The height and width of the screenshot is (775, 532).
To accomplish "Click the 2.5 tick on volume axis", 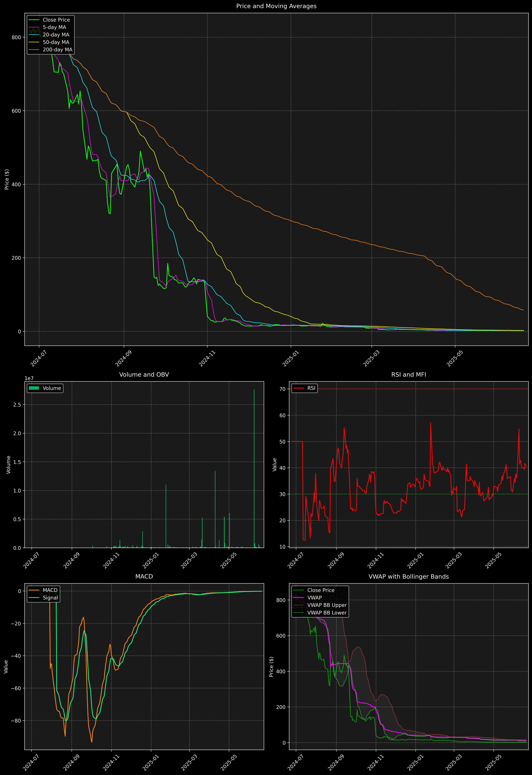I will [x=17, y=404].
